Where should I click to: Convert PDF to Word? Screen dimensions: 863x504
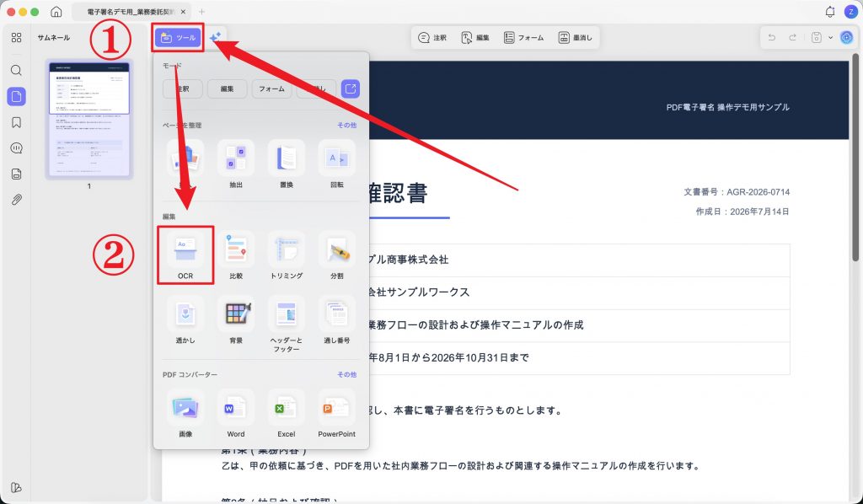(236, 414)
